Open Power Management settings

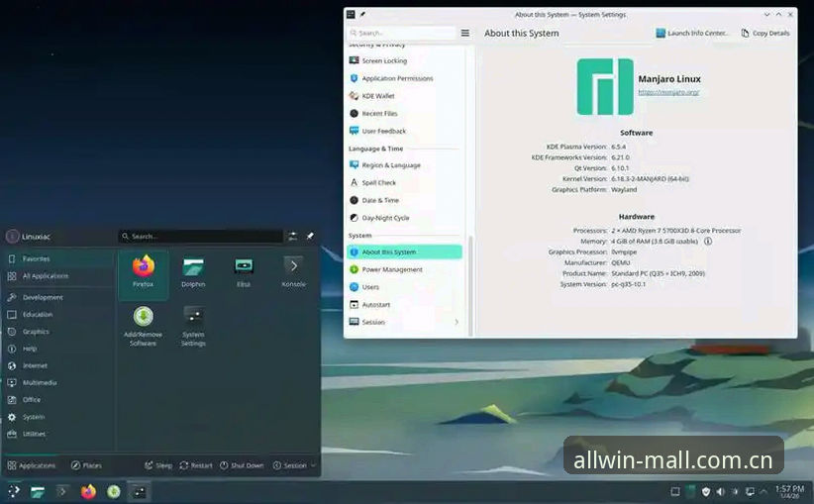[404, 269]
